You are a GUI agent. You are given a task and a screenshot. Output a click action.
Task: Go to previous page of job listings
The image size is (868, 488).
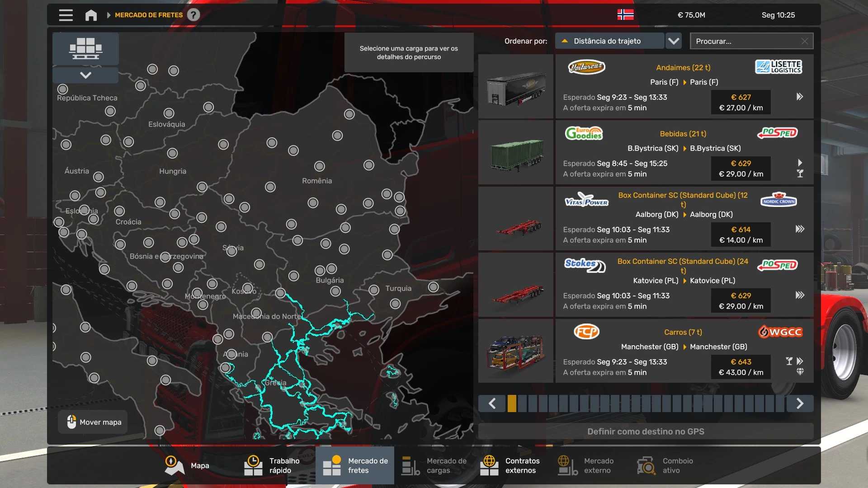(492, 404)
